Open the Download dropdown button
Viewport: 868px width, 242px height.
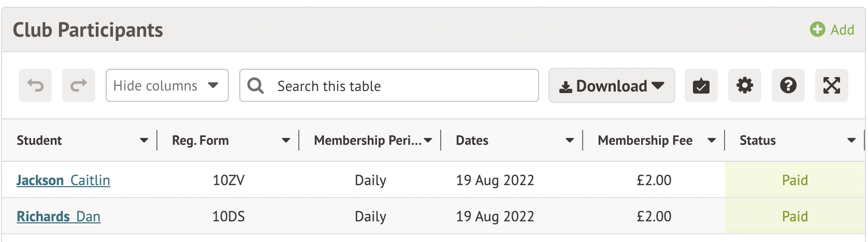(x=611, y=85)
